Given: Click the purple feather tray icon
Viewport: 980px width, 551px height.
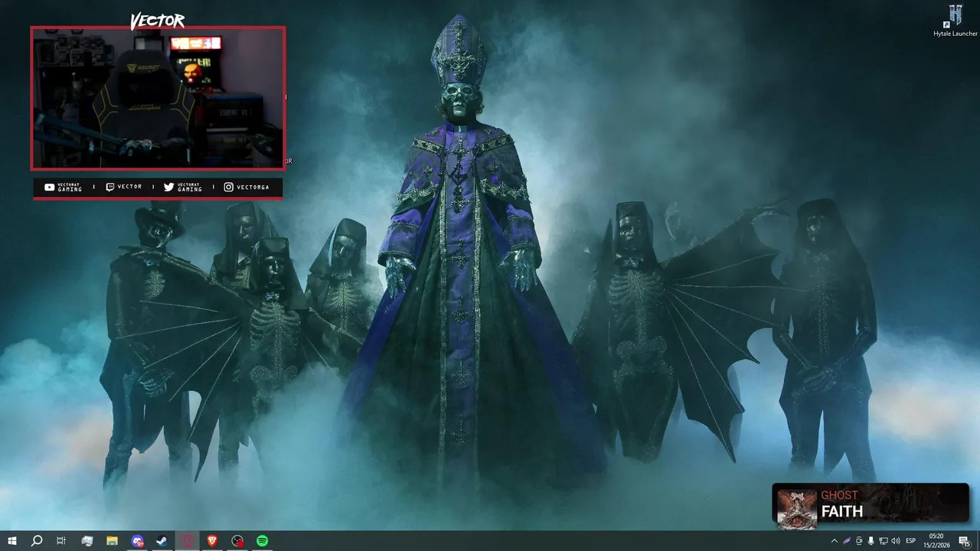Looking at the screenshot, I should [847, 541].
